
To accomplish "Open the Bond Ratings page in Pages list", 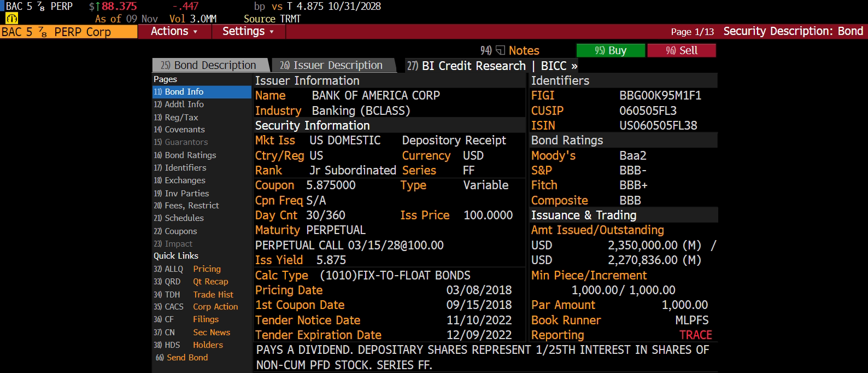I will pos(202,155).
